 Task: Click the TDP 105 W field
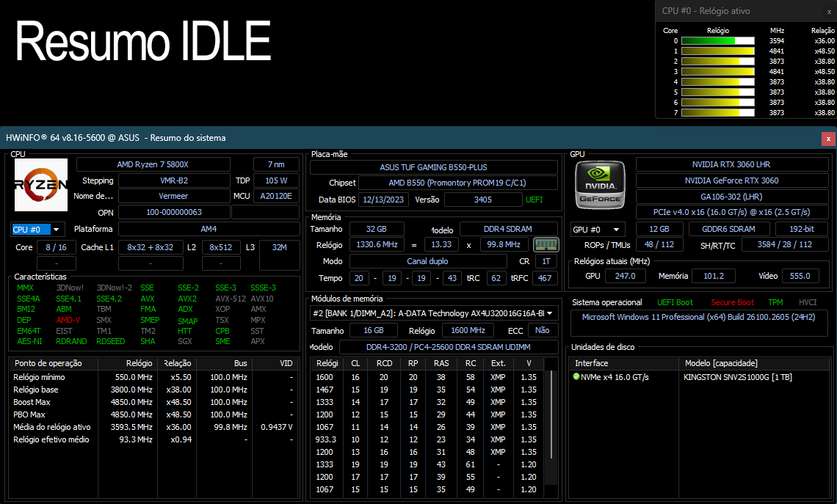tap(276, 180)
